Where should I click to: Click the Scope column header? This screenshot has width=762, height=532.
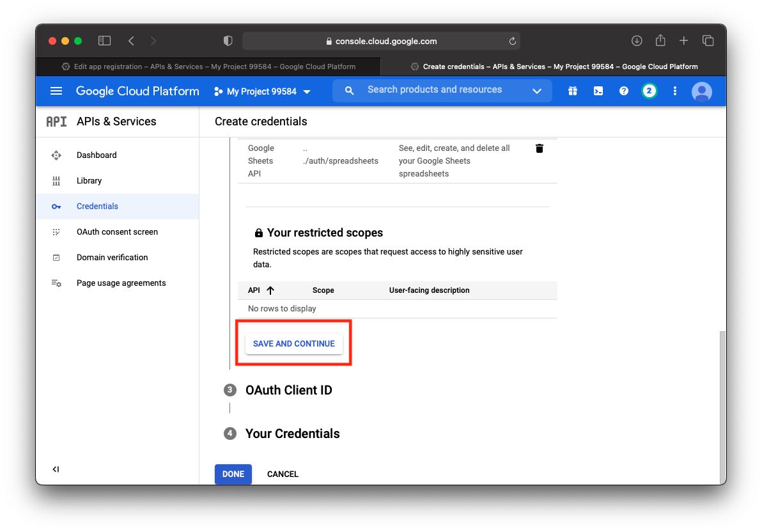(x=323, y=290)
